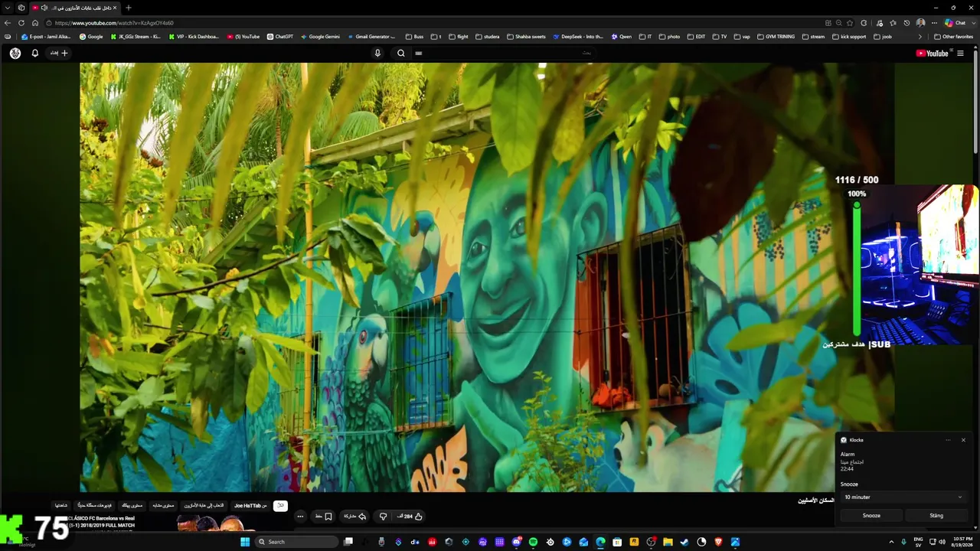Like the video with thumbs up

tap(409, 516)
